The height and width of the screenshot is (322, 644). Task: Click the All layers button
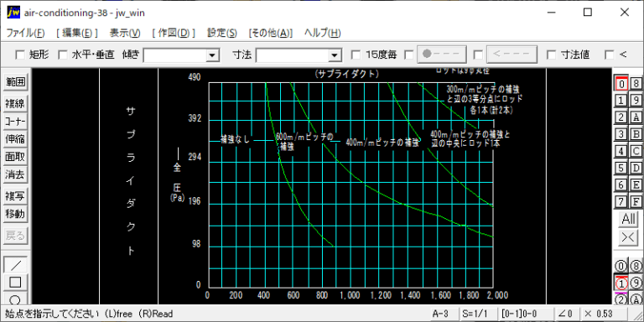click(x=629, y=220)
